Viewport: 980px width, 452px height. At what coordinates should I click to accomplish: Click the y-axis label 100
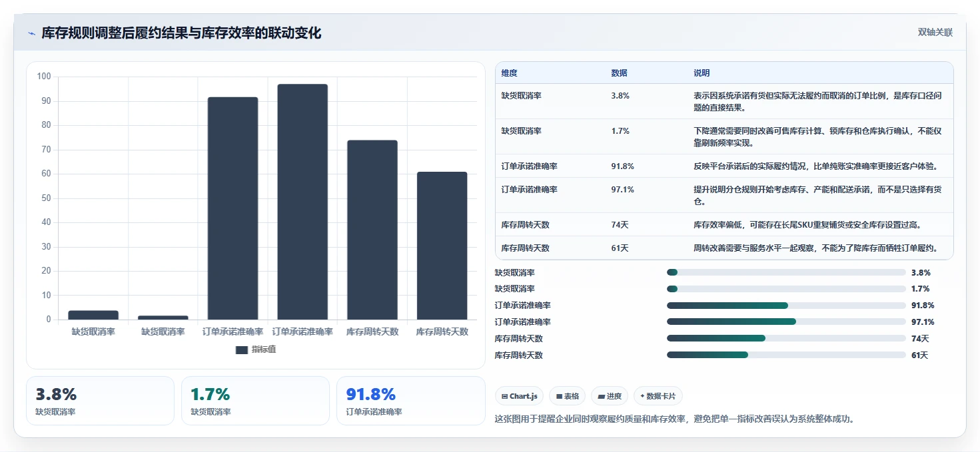coord(44,77)
